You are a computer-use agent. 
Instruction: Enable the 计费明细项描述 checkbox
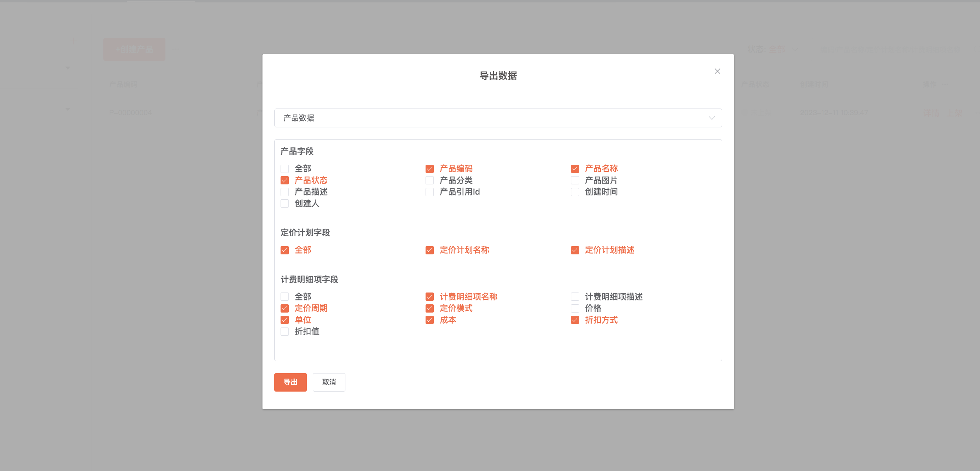(x=575, y=297)
